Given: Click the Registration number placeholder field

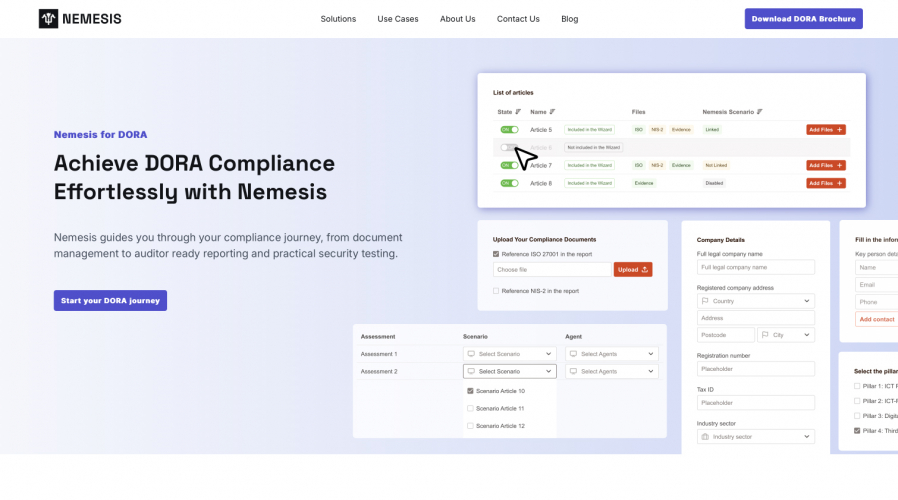Looking at the screenshot, I should (x=755, y=369).
